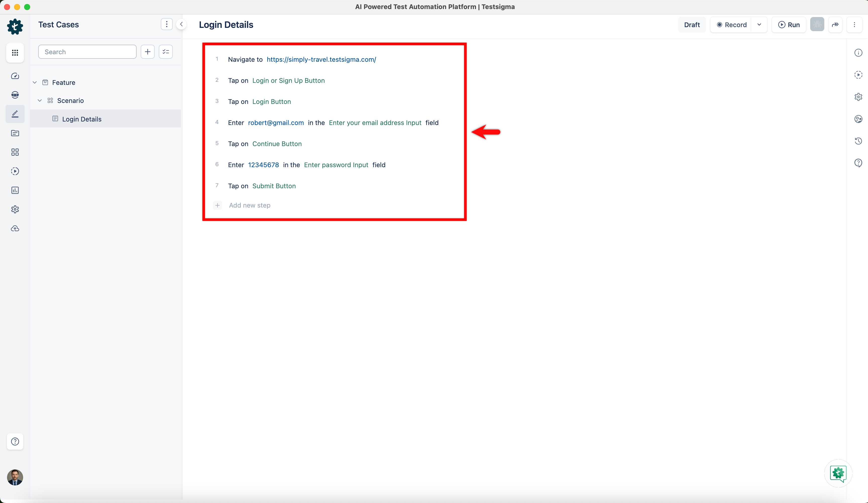Select the Enter password Input element
Viewport: 868px width, 503px height.
336,165
